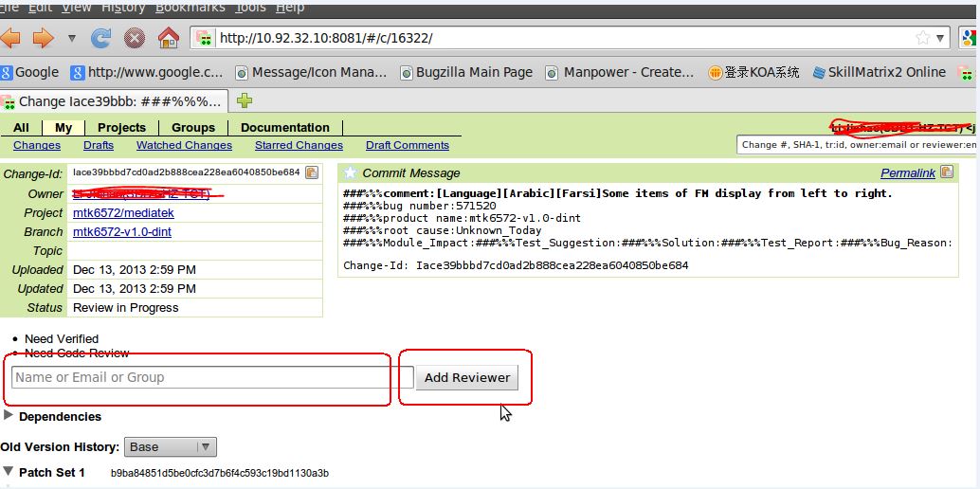This screenshot has height=489, width=980.
Task: Open the address bar history dropdown
Action: [940, 39]
